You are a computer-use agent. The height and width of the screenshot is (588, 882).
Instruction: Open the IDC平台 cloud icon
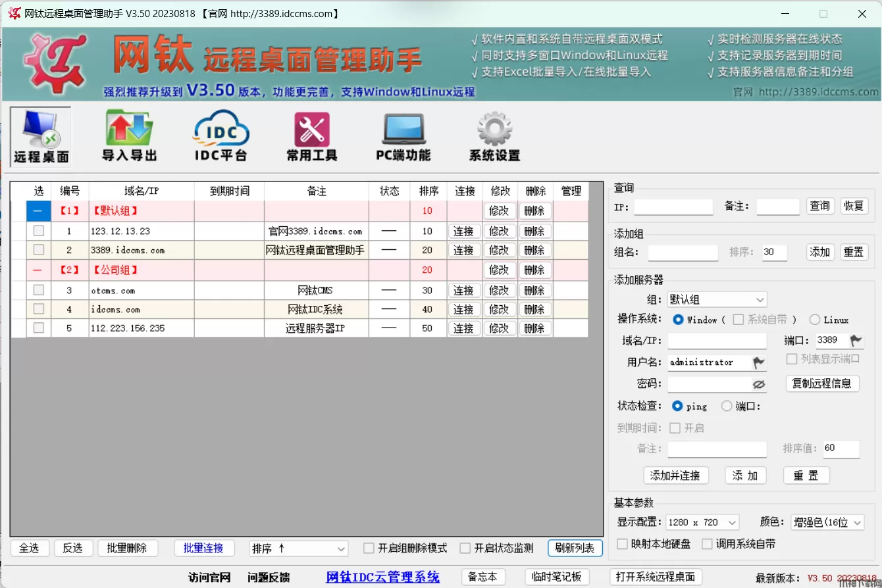[x=220, y=136]
